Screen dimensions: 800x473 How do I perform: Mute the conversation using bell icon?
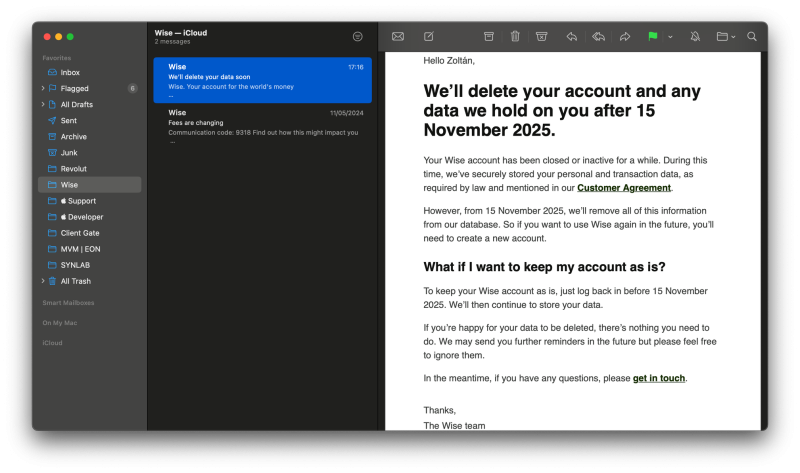coord(695,36)
